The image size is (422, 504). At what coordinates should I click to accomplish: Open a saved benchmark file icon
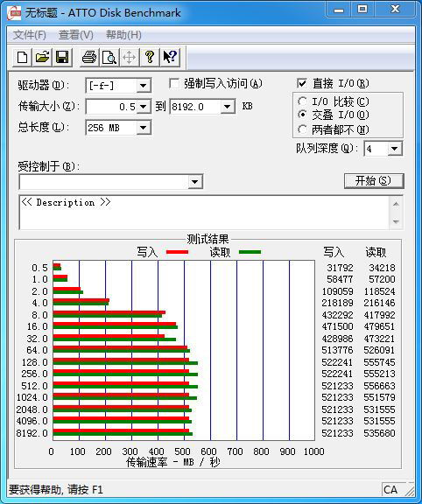pyautogui.click(x=42, y=58)
